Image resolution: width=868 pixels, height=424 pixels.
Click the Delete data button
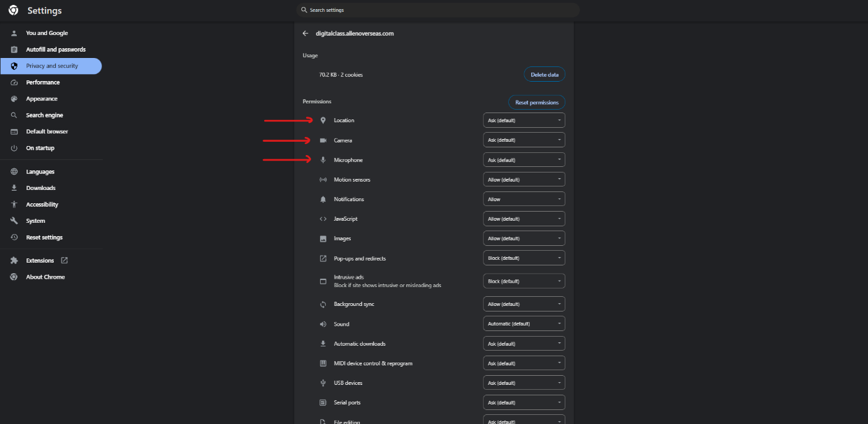544,75
